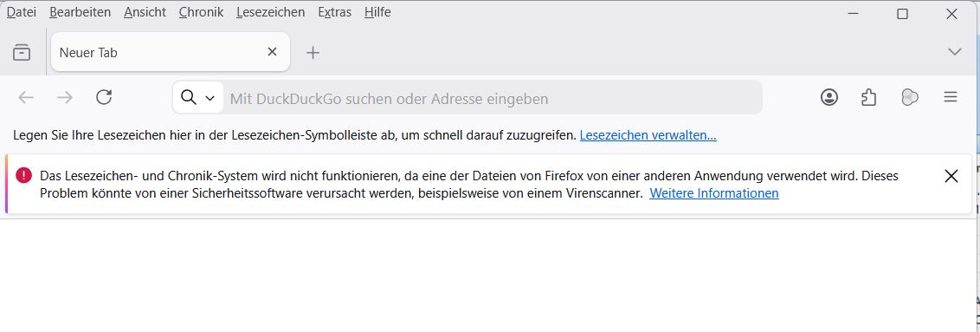Viewport: 980px width, 332px height.
Task: Close the Neuer Tab tab
Action: tap(272, 52)
